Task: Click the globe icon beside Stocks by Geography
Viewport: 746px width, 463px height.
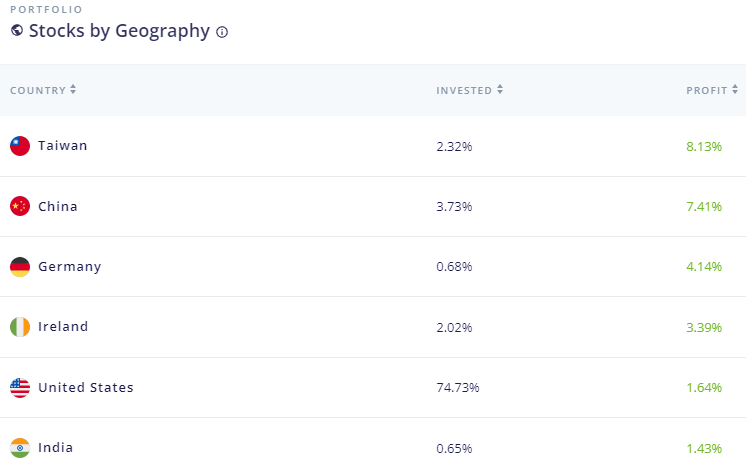Action: click(17, 31)
